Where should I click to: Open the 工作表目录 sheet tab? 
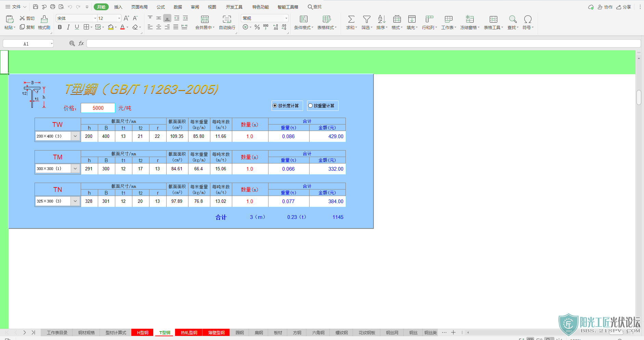(x=57, y=332)
